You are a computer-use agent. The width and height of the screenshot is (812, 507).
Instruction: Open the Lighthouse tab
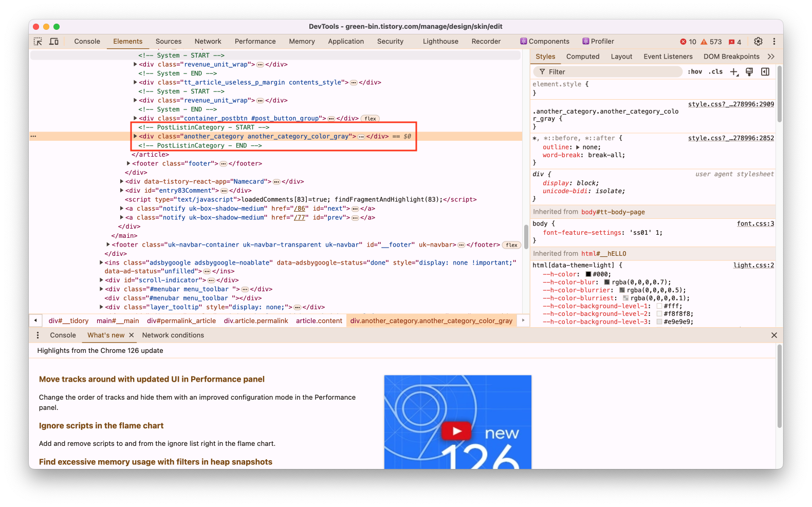tap(440, 42)
